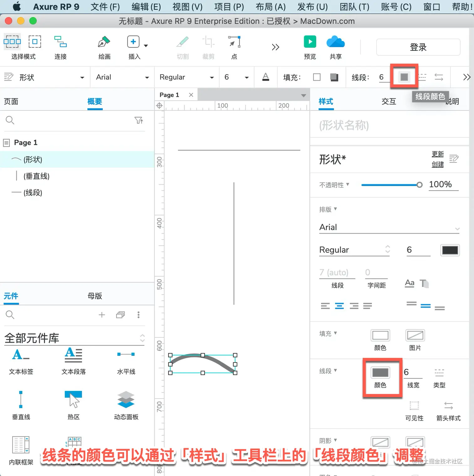Pick the Dynamic Panel (动态面板) widget

coord(126,405)
